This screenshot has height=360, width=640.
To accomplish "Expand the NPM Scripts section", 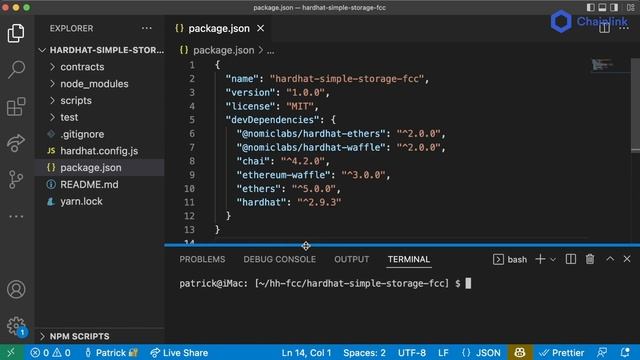I will (x=100, y=336).
